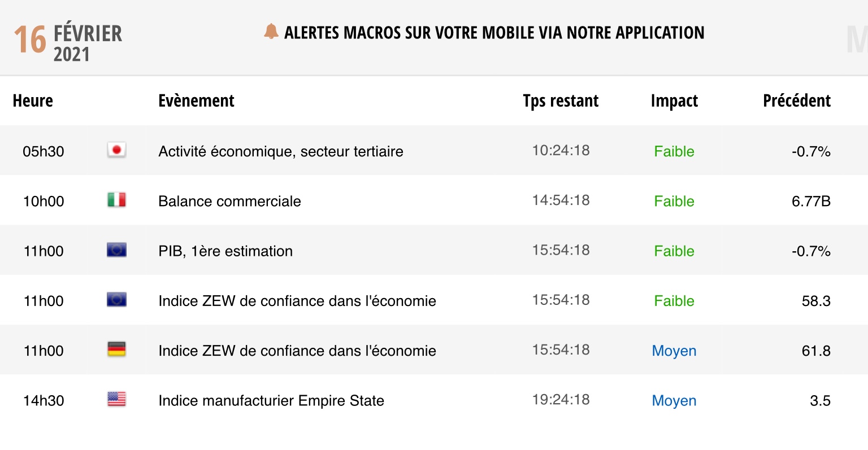Click the United States flag icon
Image resolution: width=868 pixels, height=450 pixels.
click(x=116, y=400)
